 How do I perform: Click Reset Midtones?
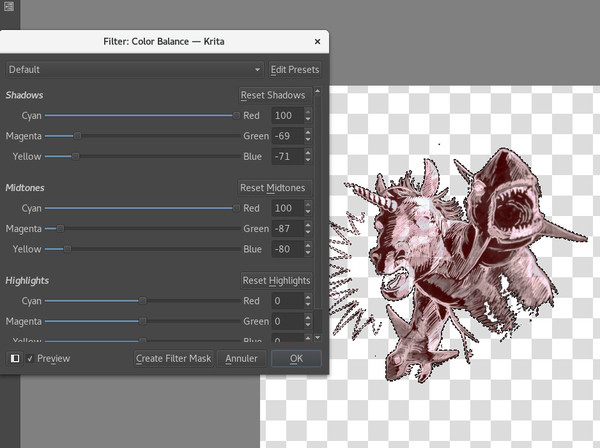click(273, 188)
